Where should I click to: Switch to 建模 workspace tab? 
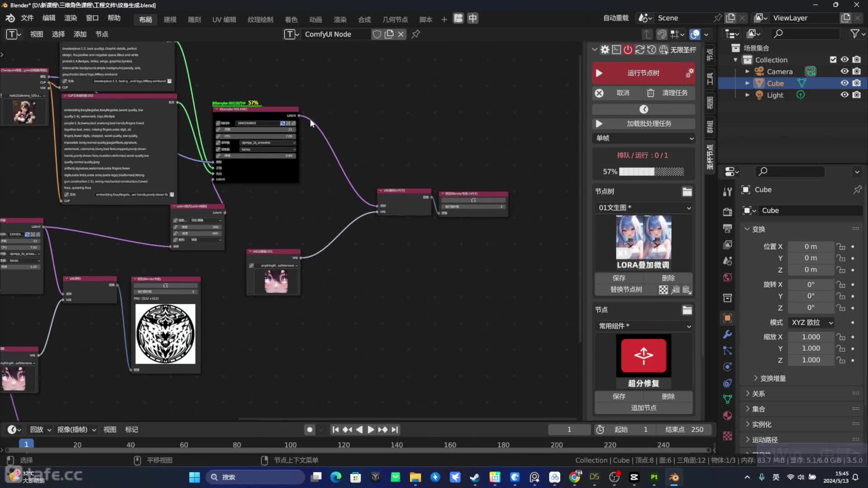point(170,19)
